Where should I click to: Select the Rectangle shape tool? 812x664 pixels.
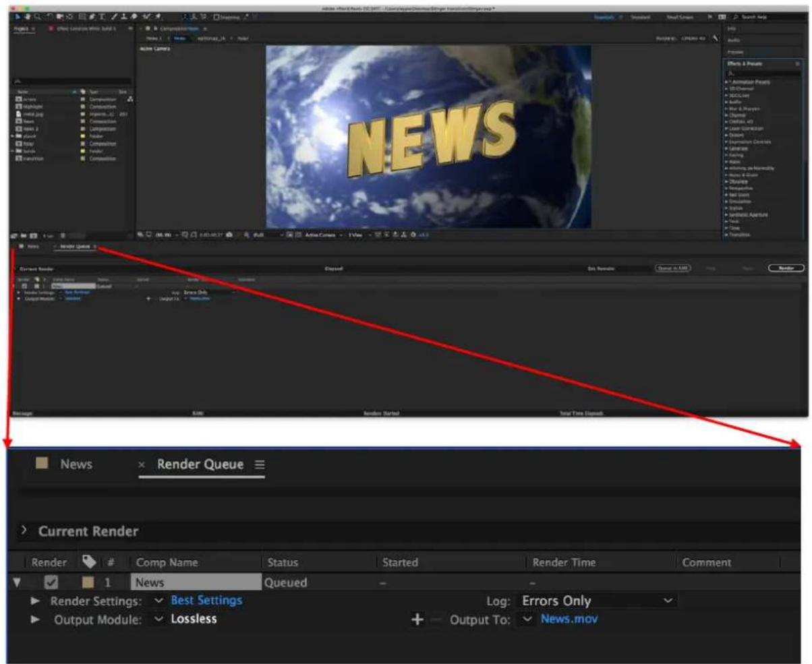pyautogui.click(x=82, y=17)
